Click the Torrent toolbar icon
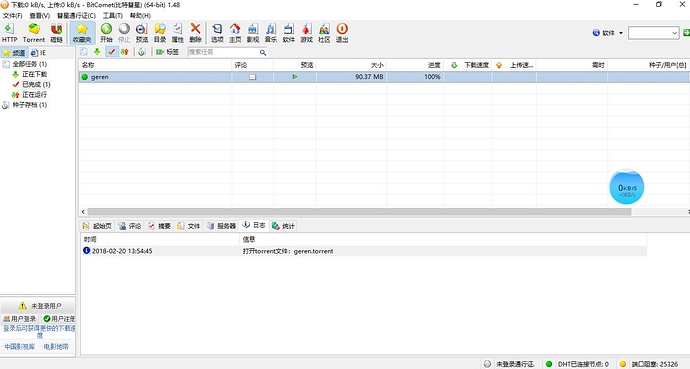Image resolution: width=690 pixels, height=369 pixels. [34, 33]
